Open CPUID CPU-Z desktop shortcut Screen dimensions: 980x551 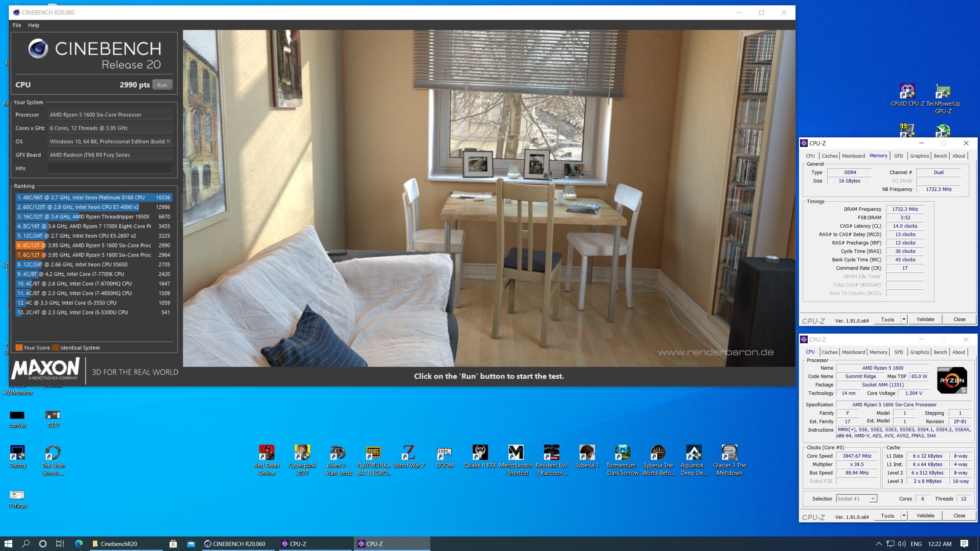(907, 95)
